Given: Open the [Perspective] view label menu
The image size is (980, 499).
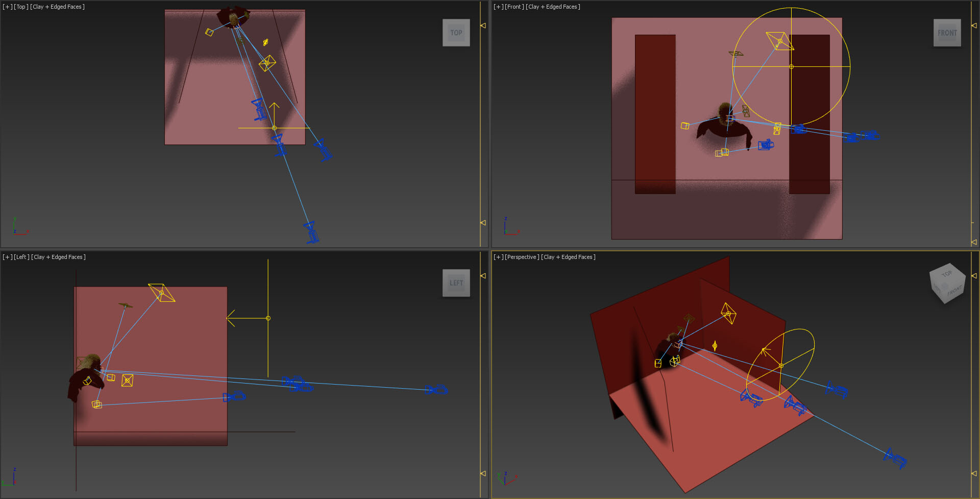Looking at the screenshot, I should [x=522, y=257].
